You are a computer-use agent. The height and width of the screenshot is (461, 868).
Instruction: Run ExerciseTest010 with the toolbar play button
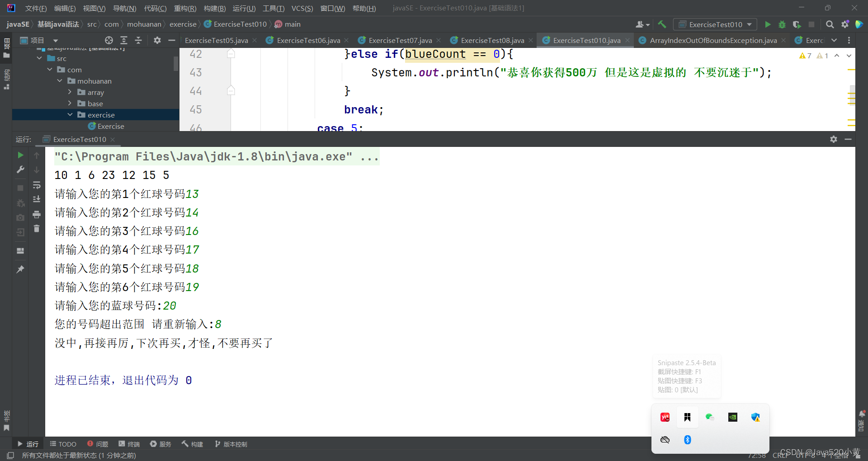click(x=768, y=24)
